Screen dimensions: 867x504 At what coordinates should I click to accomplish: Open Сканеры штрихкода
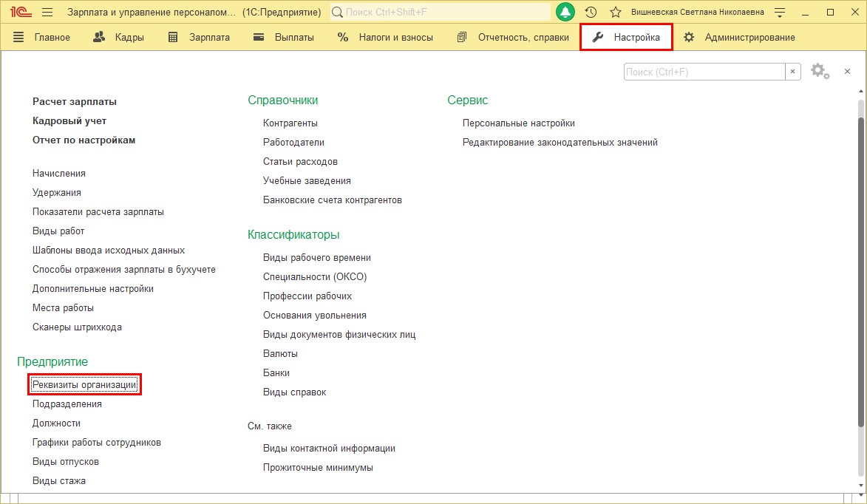click(x=78, y=327)
